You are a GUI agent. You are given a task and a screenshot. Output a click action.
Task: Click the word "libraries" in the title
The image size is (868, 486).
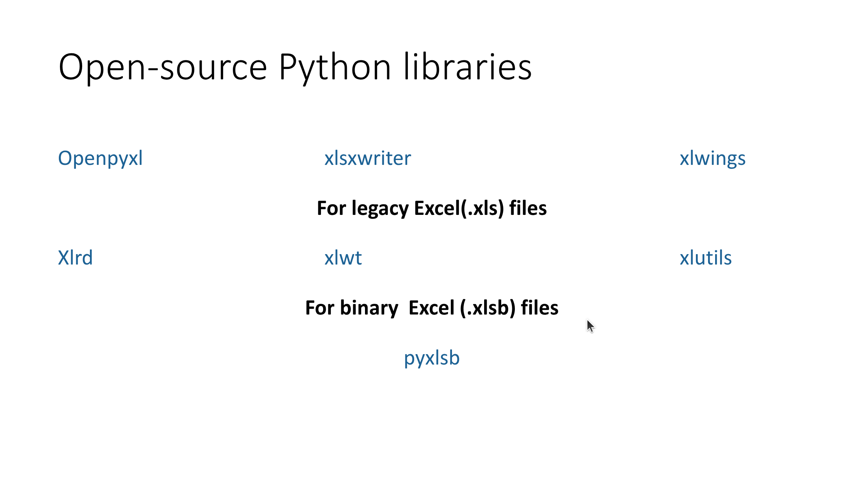point(467,67)
